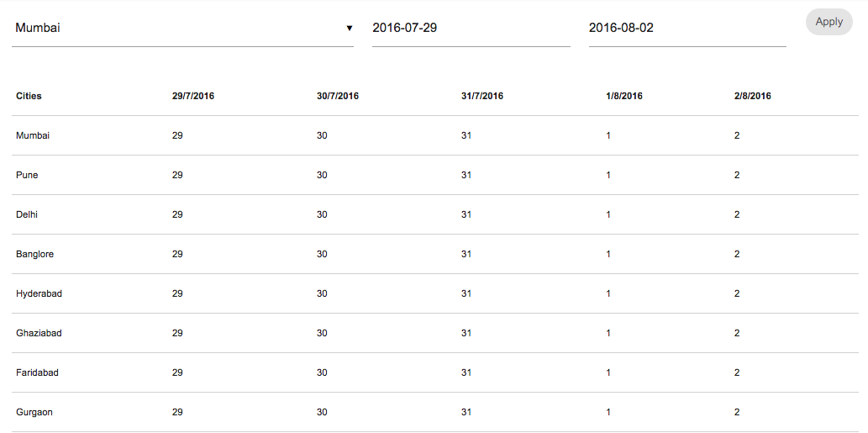Select the Ghaziabad row label
This screenshot has width=868, height=433.
[x=39, y=333]
